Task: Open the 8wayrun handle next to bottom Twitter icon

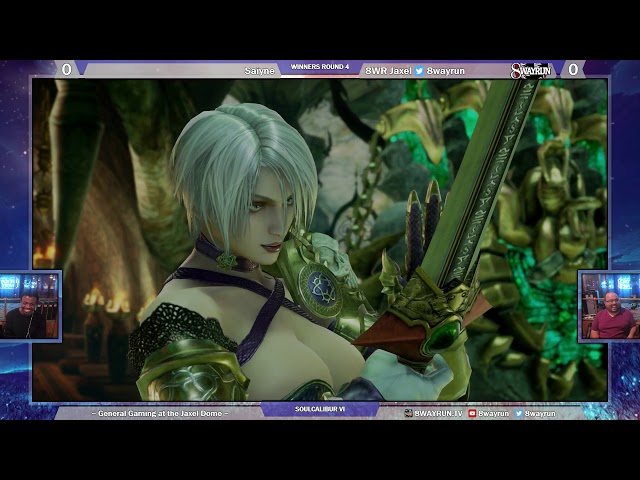Action: pos(540,413)
